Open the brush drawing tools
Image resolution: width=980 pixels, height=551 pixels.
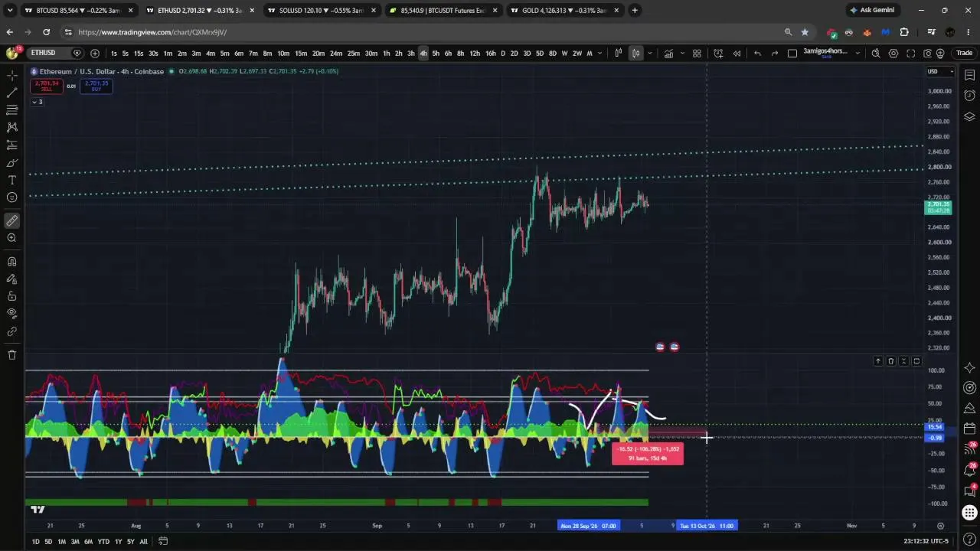point(11,162)
